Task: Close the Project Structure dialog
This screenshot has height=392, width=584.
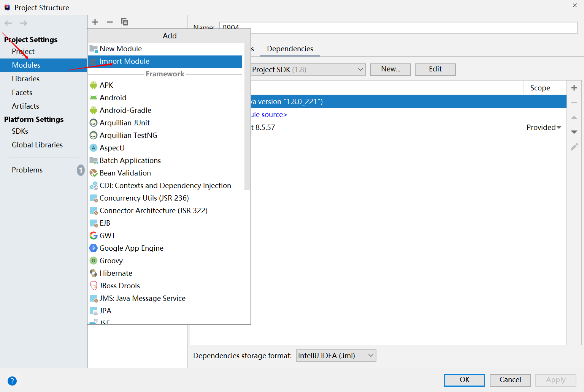Action: 575,5
